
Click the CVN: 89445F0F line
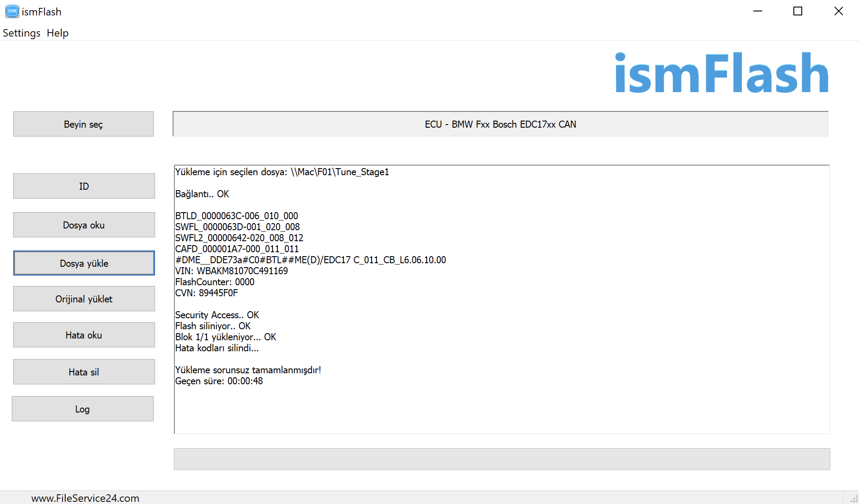click(x=206, y=293)
